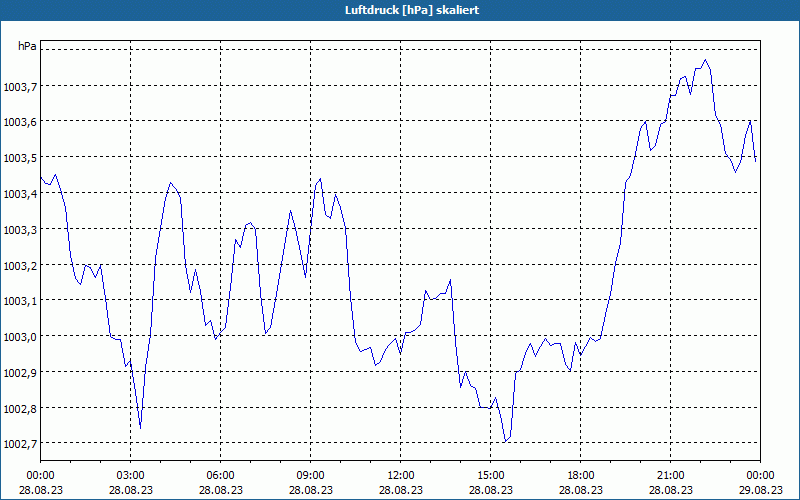Image resolution: width=800 pixels, height=500 pixels.
Task: Select the 1003,1 pressure label
Action: point(20,301)
